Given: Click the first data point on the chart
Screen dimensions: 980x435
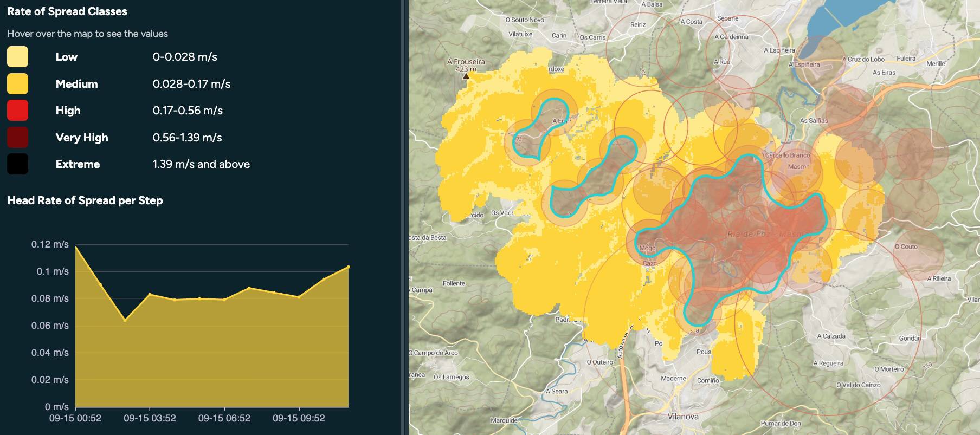Looking at the screenshot, I should click(x=76, y=247).
